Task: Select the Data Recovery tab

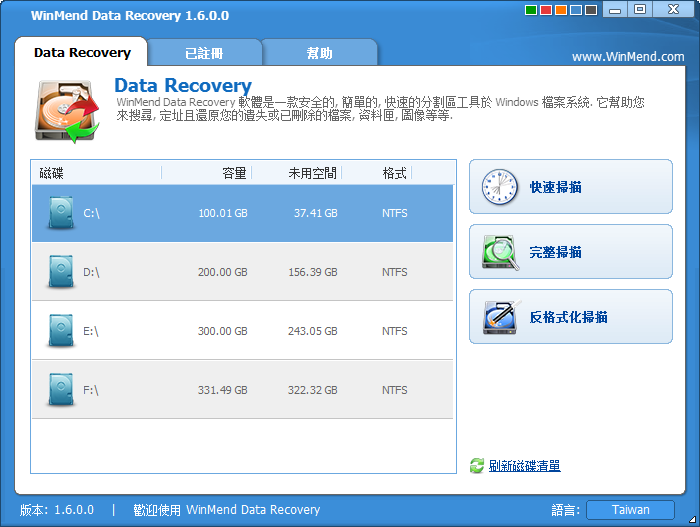Action: point(82,53)
